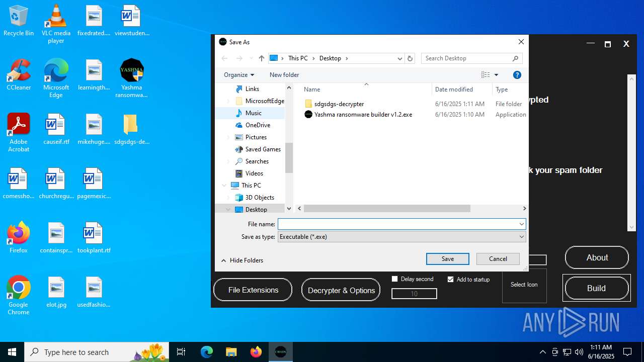Open CCleaner desktop shortcut
This screenshot has width=644, height=362.
point(19,75)
